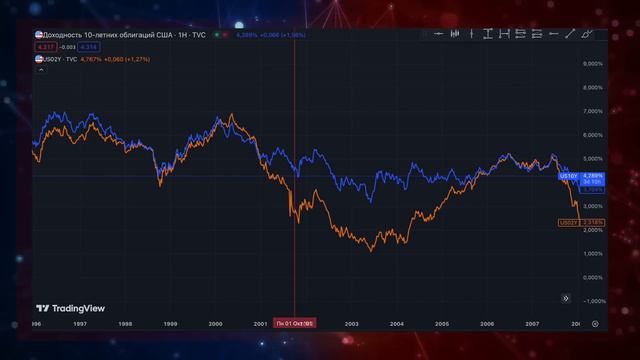
Task: Jump to latest bar with double-arrow button
Action: pyautogui.click(x=566, y=298)
